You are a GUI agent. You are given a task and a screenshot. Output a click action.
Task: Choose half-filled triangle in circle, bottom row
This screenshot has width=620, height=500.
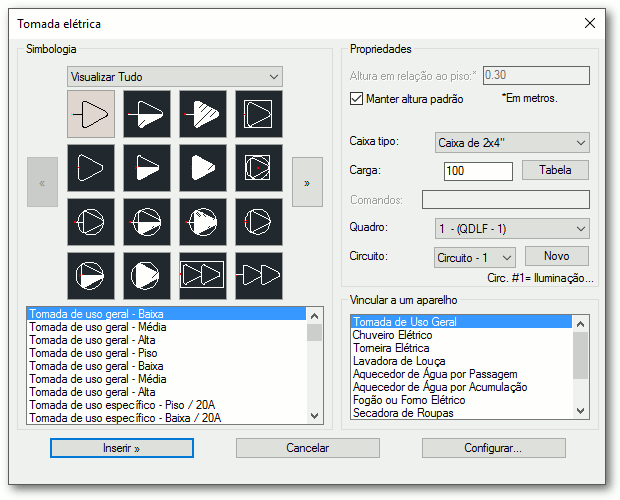(91, 276)
